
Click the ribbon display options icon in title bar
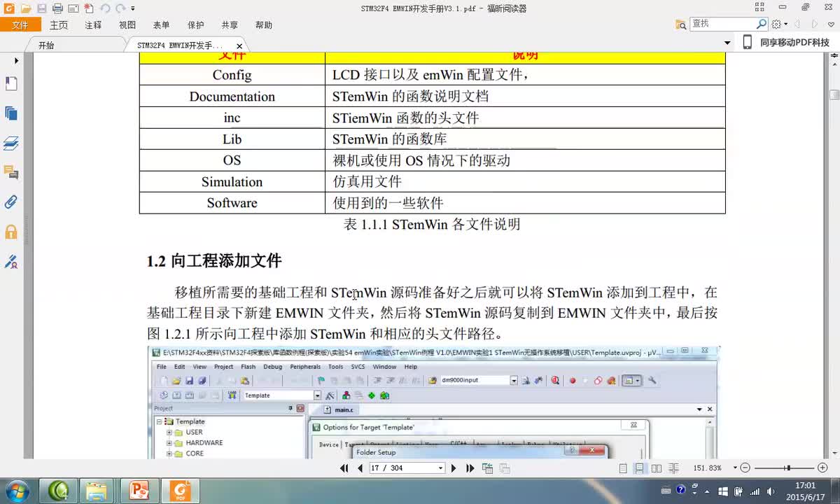[761, 8]
